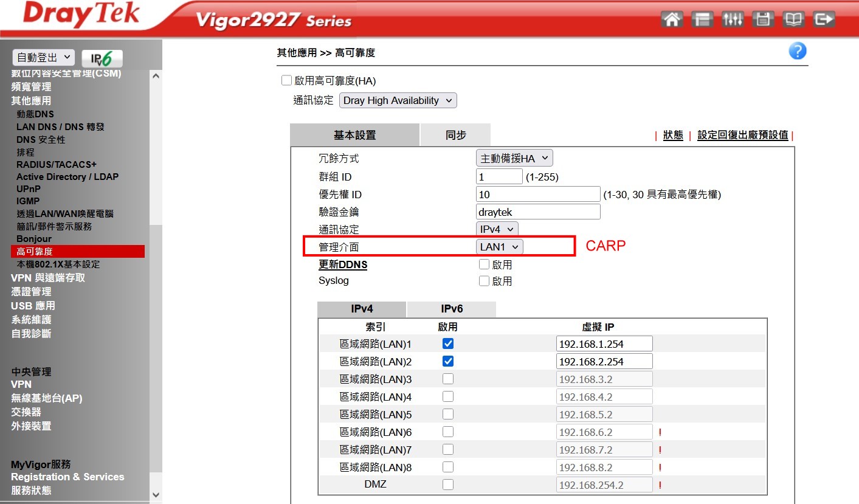Open the Dray High Availability protocol dropdown
The height and width of the screenshot is (504, 859).
pyautogui.click(x=398, y=101)
